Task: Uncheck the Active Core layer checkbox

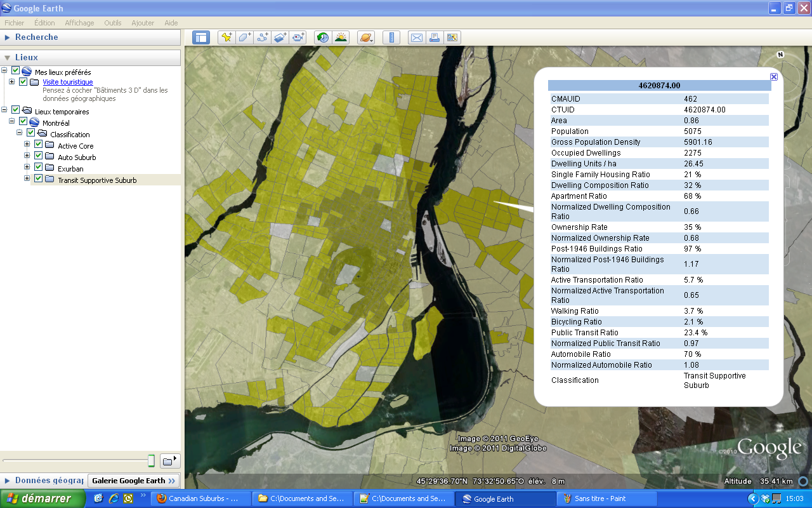Action: (x=38, y=145)
